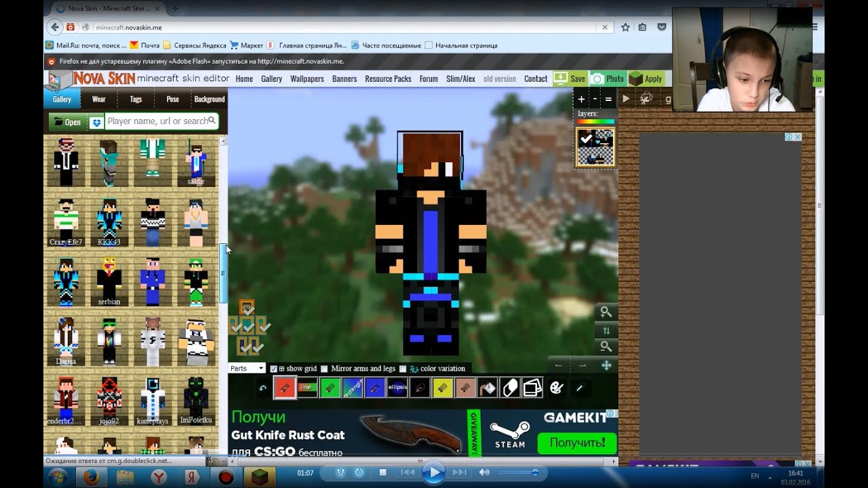868x488 pixels.
Task: Add a new layer with plus
Action: [581, 99]
